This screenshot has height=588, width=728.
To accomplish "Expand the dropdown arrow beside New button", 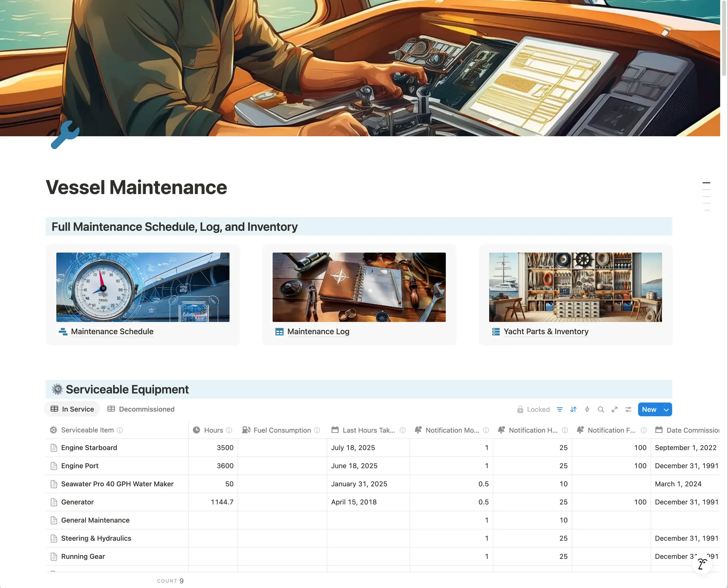I will (x=666, y=409).
